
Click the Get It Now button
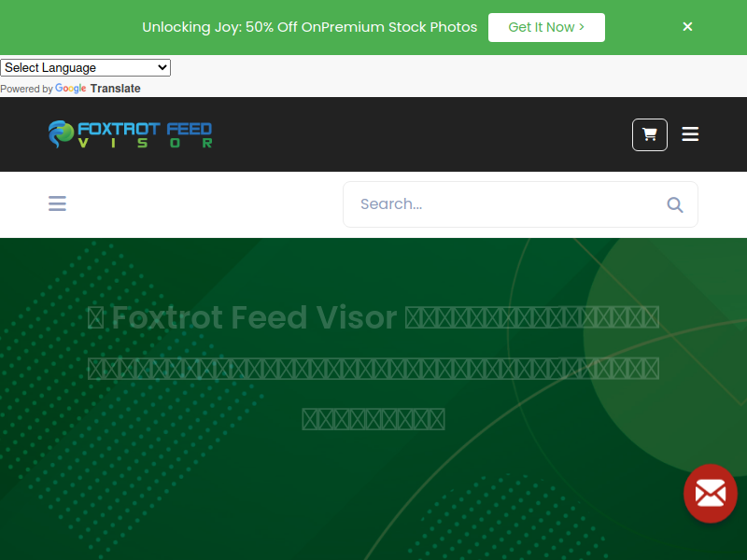coord(546,28)
